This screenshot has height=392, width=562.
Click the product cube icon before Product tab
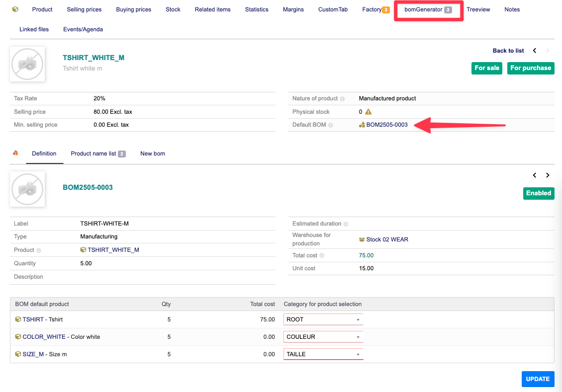(15, 9)
